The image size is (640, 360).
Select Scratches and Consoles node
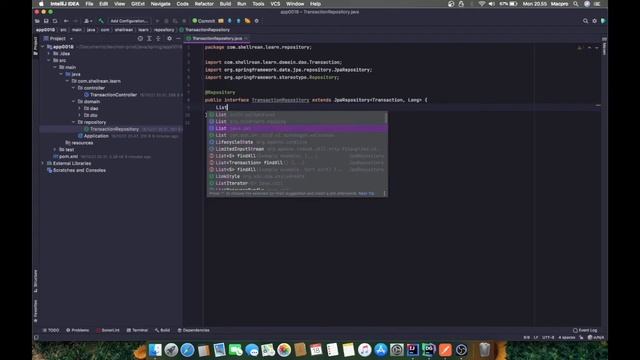(79, 170)
